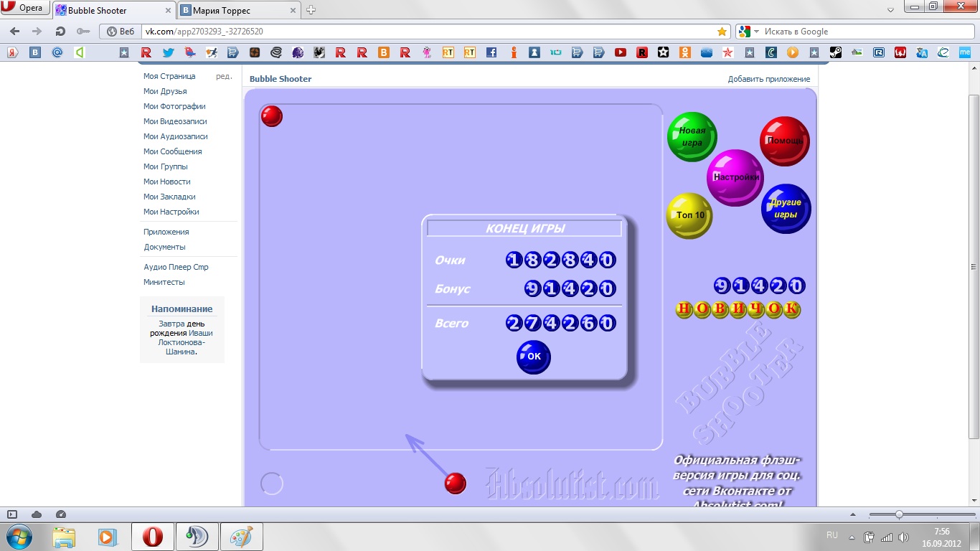Open Windows Explorer from taskbar

tap(64, 537)
